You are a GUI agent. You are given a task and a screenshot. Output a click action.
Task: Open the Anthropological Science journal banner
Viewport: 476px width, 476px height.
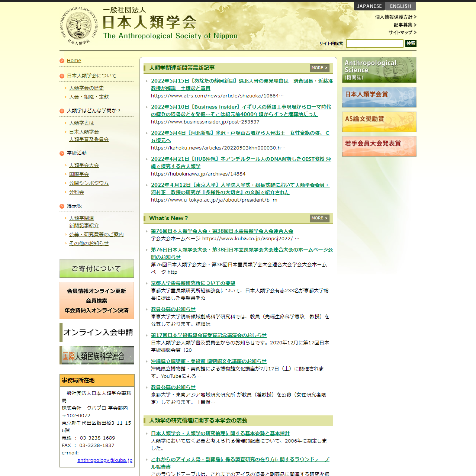[379, 70]
